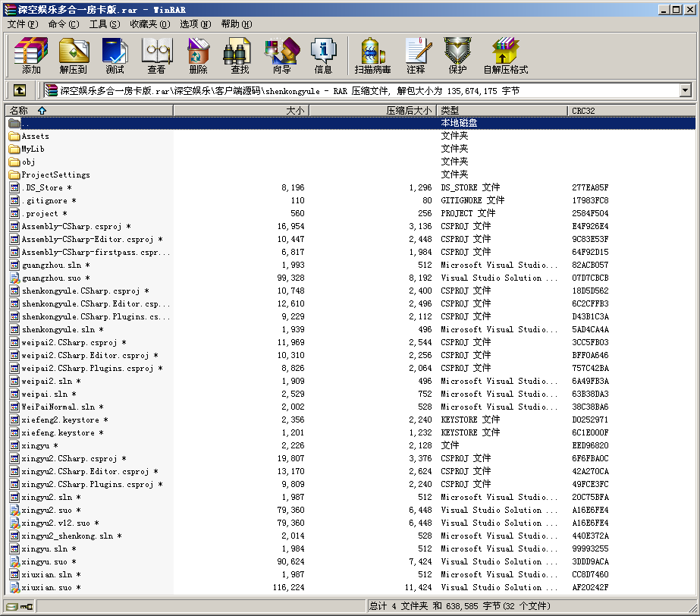Click the Add (添加) toolbar icon

[x=31, y=56]
